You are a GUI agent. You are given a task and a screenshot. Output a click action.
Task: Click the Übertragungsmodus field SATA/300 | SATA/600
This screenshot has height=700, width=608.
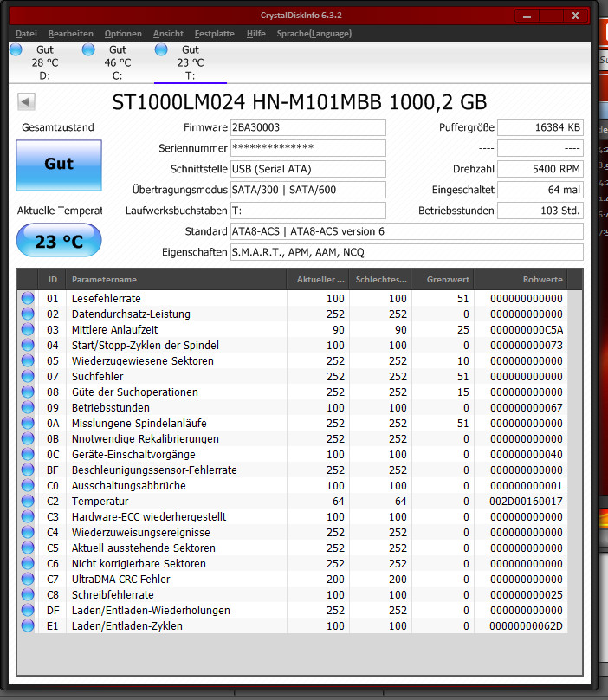pos(308,190)
